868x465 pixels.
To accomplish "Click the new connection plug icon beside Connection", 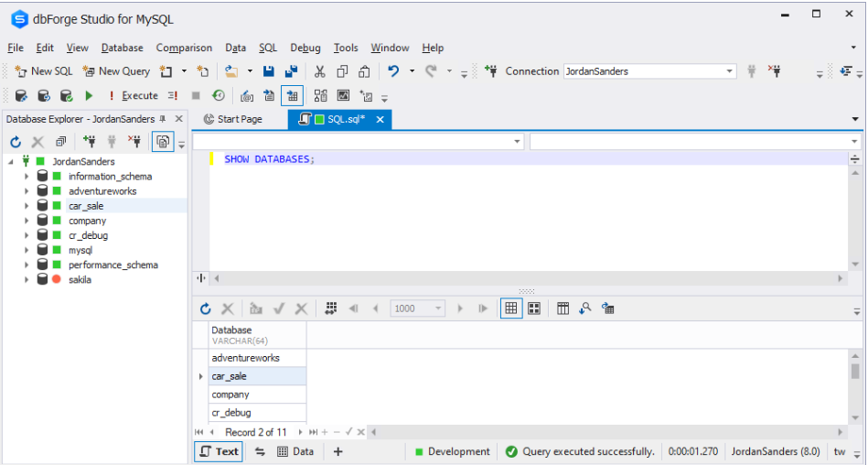I will 491,71.
